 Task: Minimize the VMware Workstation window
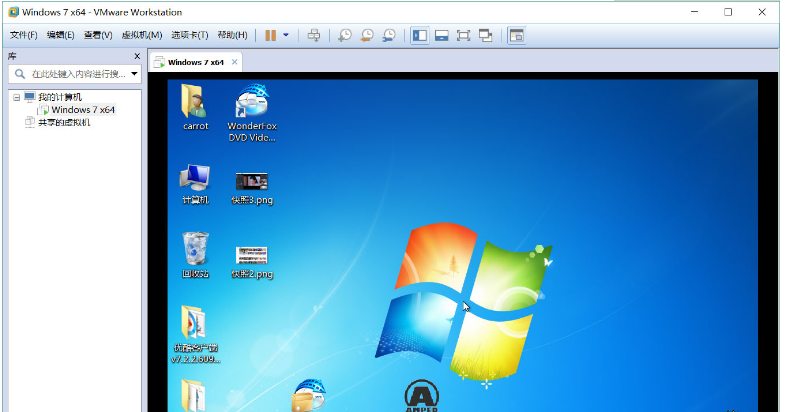point(694,12)
